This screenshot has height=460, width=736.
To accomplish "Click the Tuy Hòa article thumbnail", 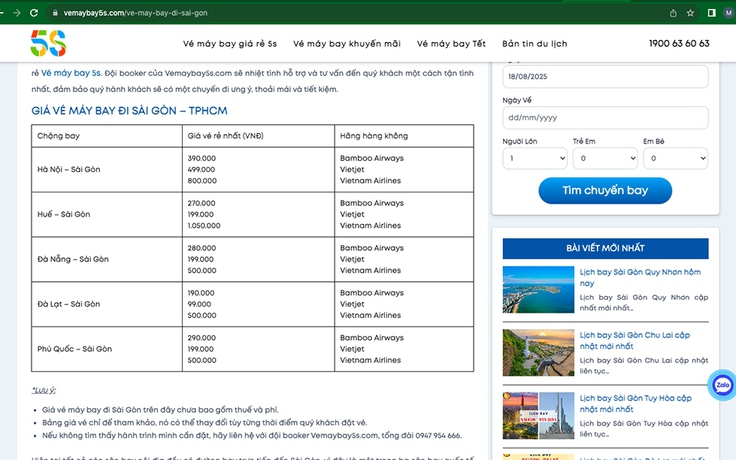I will coord(538,415).
